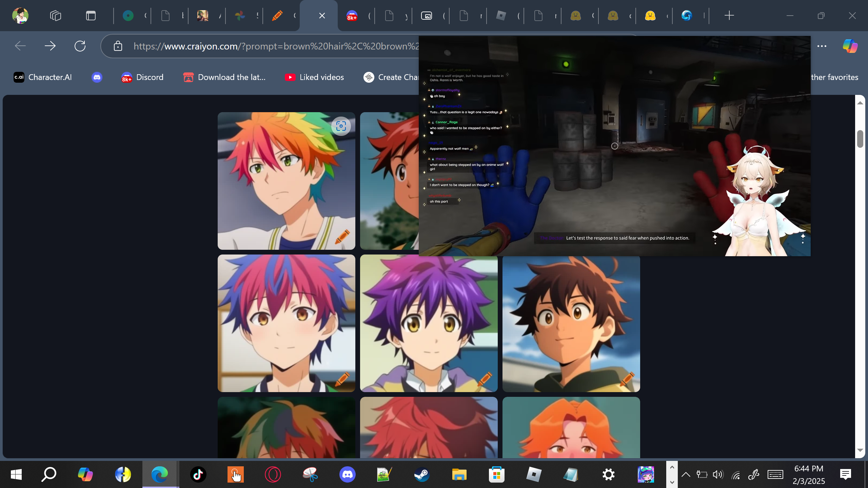Open the pink and blue-haired anime image

[x=286, y=323]
